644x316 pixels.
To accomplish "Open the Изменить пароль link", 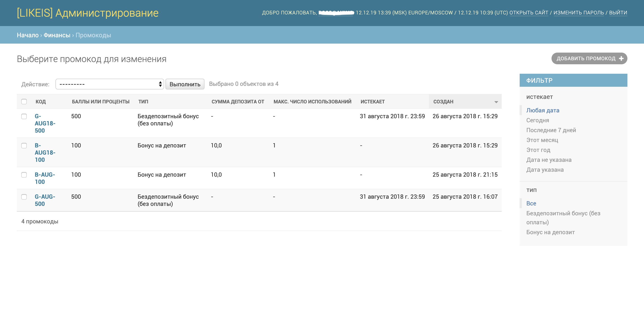I will tap(578, 13).
